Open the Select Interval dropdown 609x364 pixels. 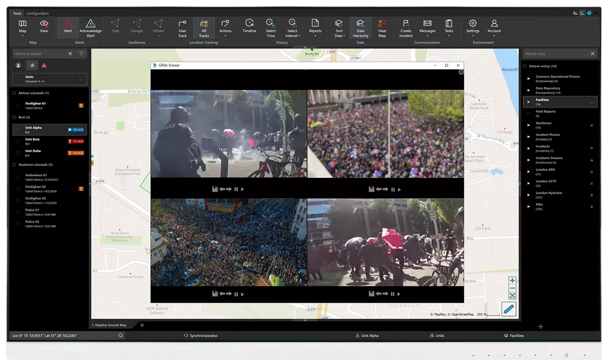click(292, 28)
